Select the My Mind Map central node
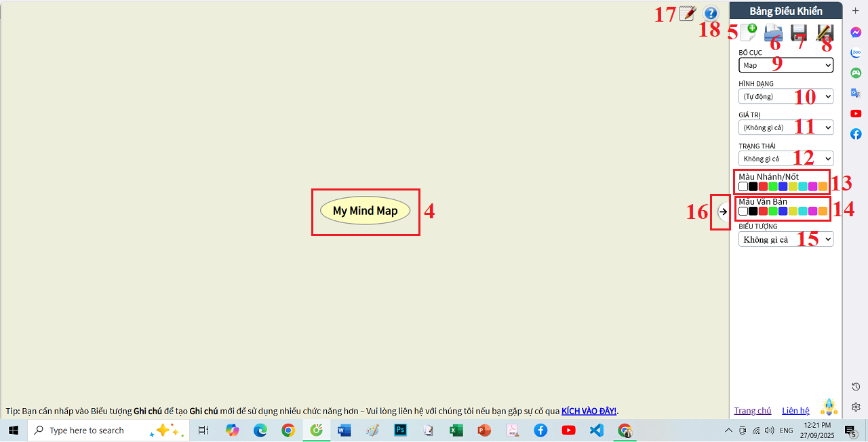Screen dimensions: 868x442 tap(366, 211)
